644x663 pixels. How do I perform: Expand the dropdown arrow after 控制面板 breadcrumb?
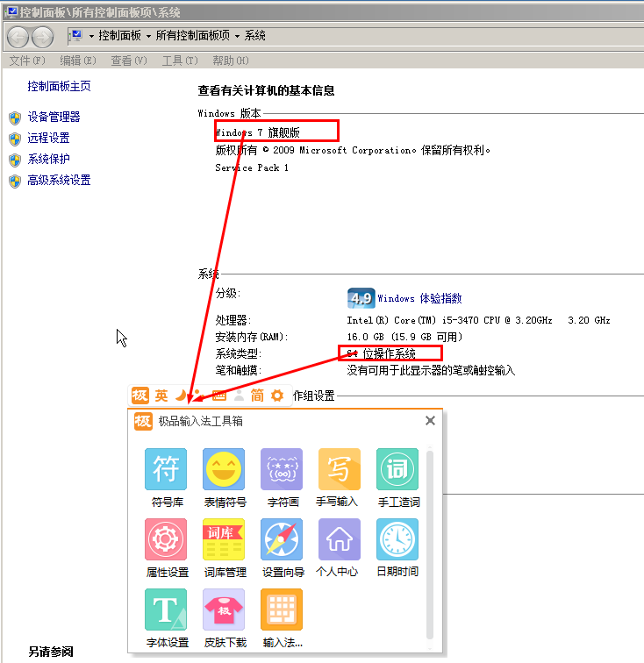coord(148,36)
